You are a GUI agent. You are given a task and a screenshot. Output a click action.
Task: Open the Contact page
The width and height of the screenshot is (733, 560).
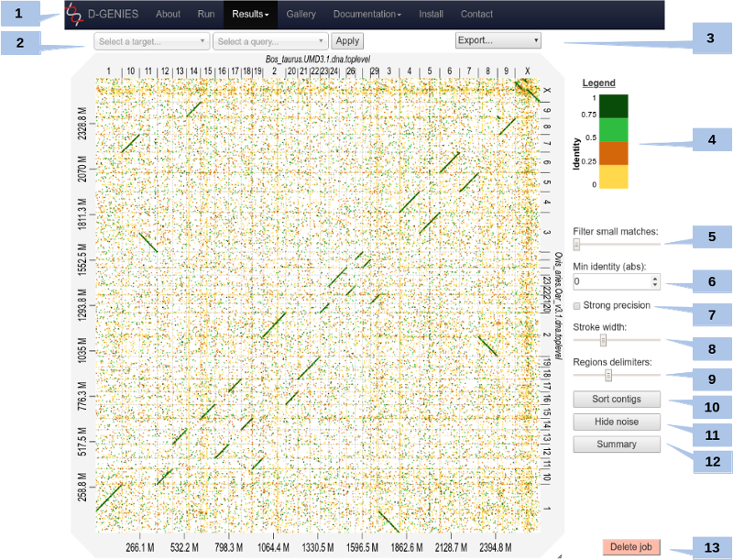click(x=476, y=14)
